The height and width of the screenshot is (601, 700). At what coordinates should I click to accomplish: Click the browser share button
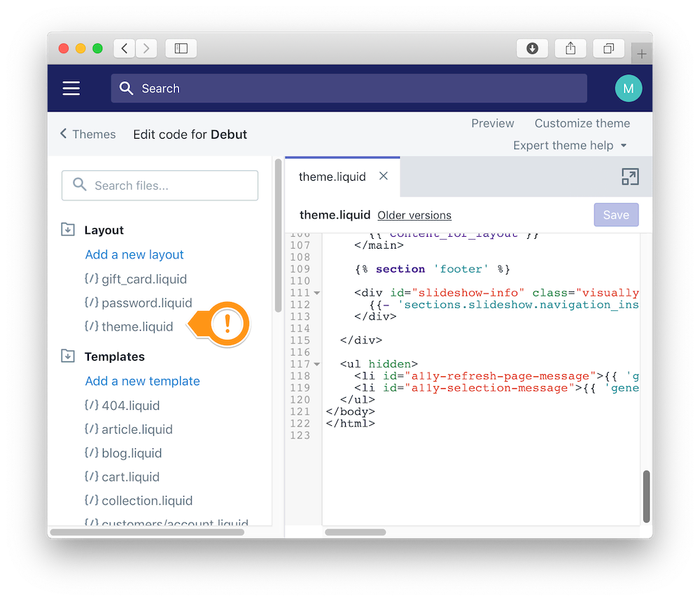(x=570, y=48)
